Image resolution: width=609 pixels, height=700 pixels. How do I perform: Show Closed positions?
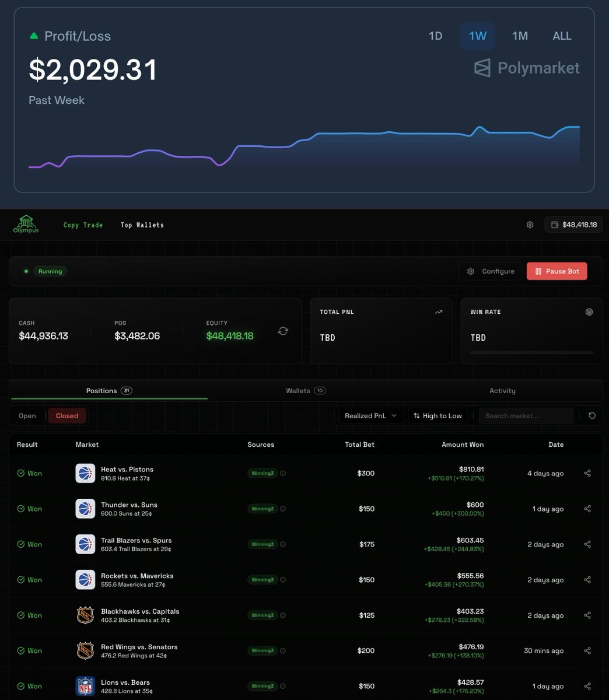coord(67,416)
